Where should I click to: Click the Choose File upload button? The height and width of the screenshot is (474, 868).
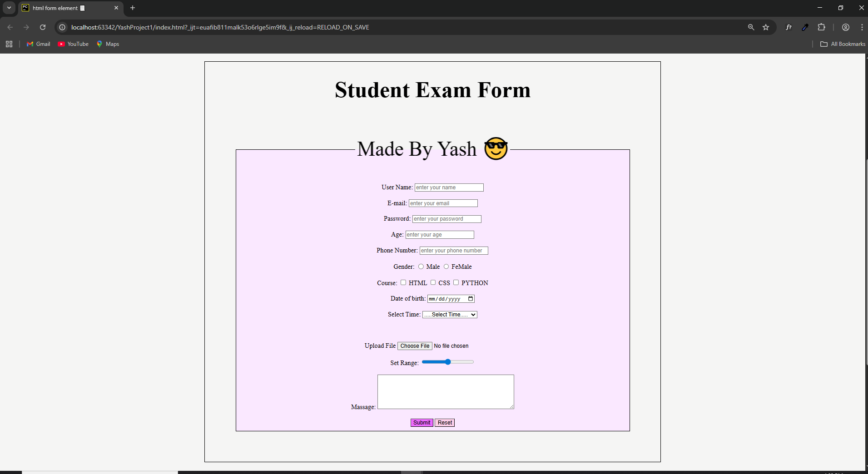(x=414, y=346)
